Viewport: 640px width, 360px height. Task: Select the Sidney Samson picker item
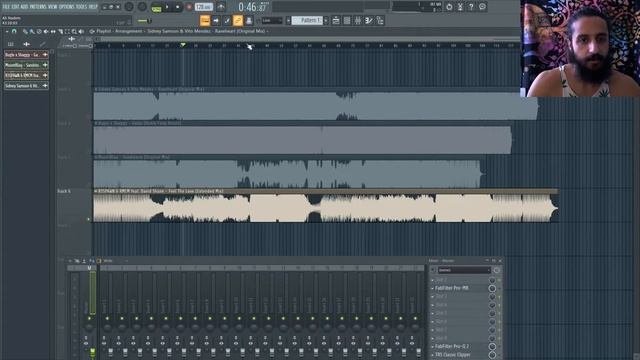point(26,86)
